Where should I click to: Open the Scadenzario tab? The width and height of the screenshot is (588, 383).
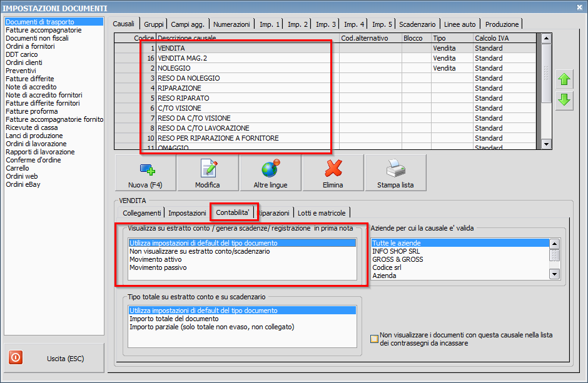pyautogui.click(x=417, y=24)
